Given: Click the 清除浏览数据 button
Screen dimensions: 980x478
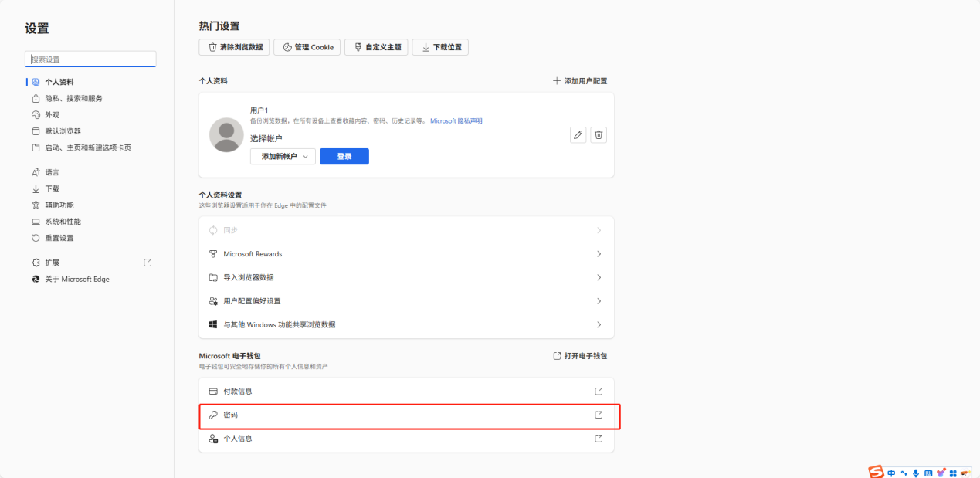Looking at the screenshot, I should (235, 47).
